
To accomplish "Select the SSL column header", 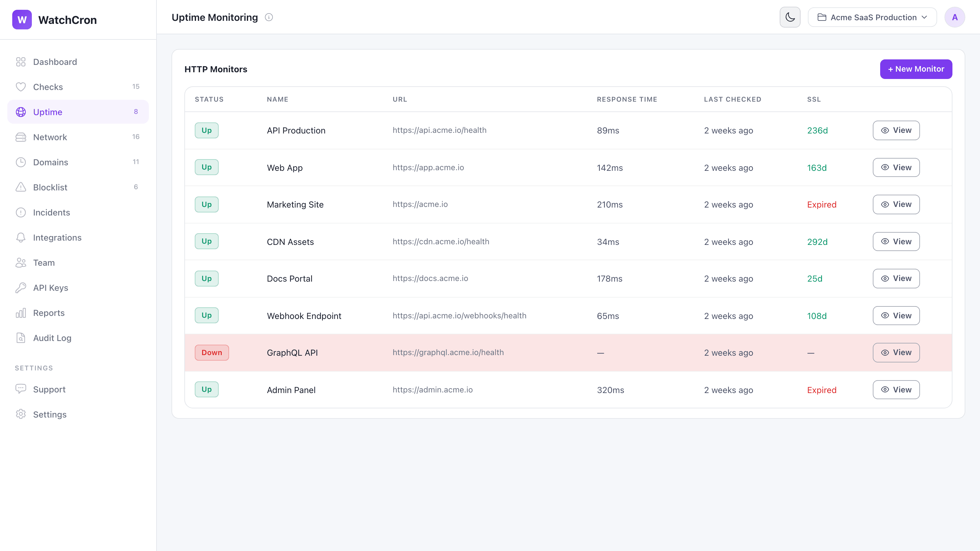I will (814, 99).
